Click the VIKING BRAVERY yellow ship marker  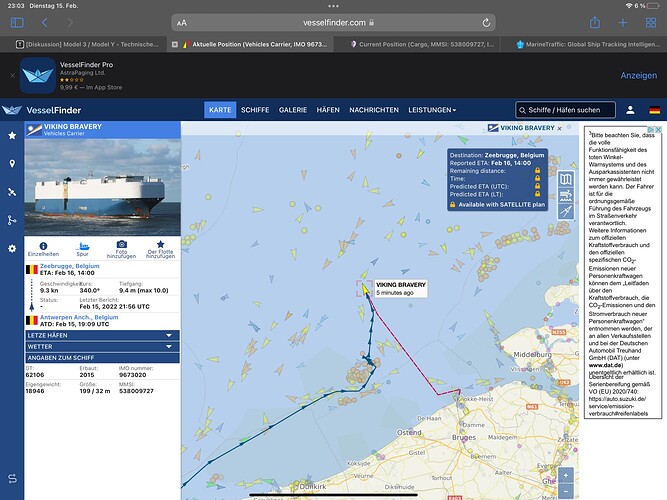[365, 289]
